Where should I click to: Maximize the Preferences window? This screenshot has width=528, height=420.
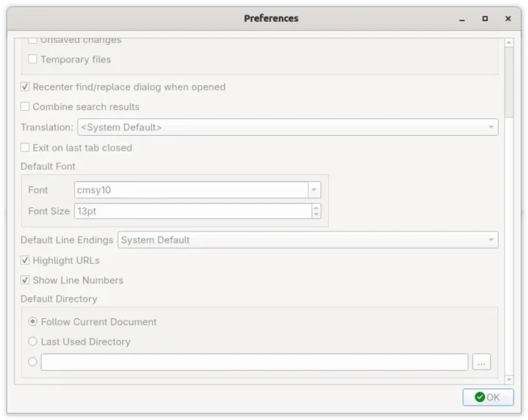click(x=485, y=18)
